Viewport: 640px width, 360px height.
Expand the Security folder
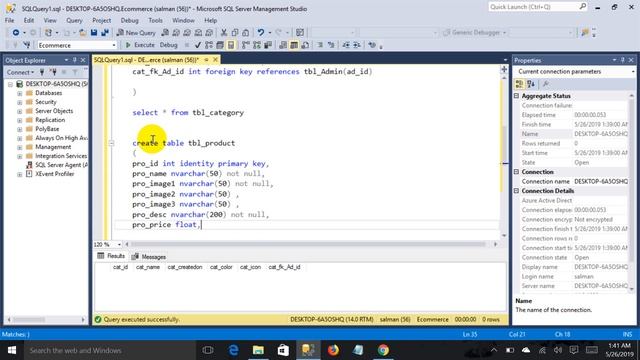pos(19,102)
